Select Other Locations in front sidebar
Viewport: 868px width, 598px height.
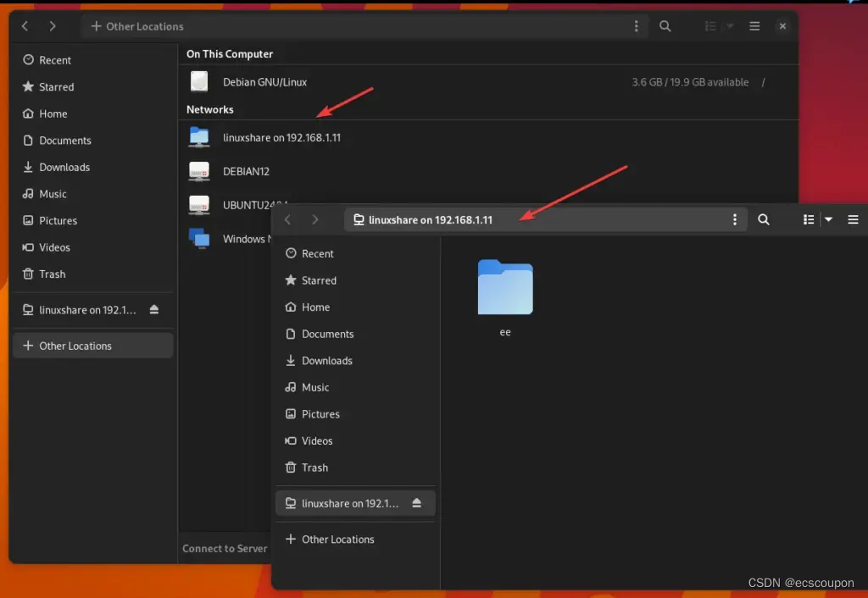pos(337,540)
